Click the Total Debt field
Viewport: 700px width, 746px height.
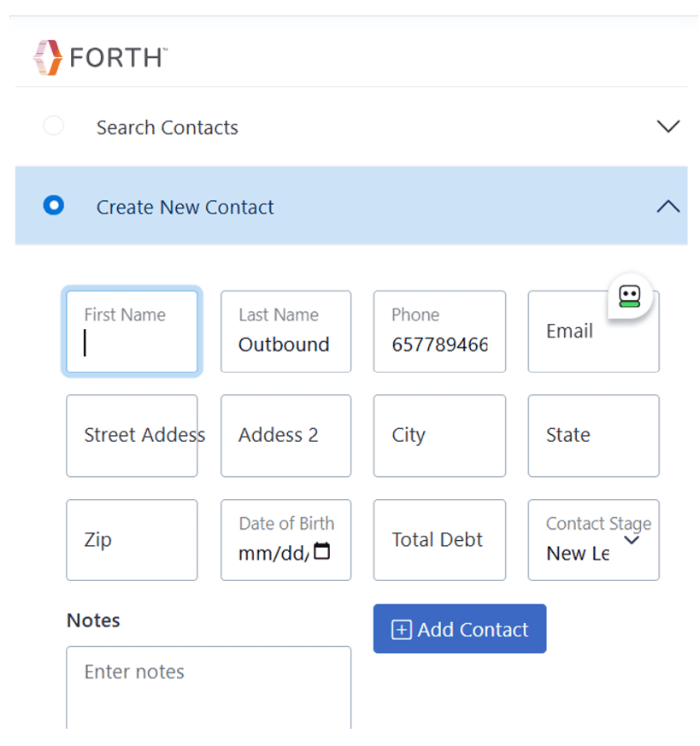(439, 540)
